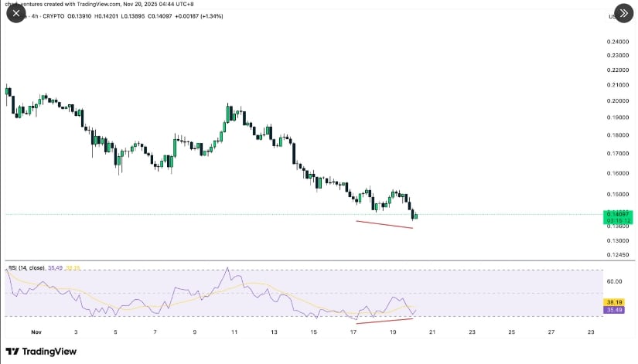
Task: Close the image viewer with the X button
Action: tap(16, 13)
